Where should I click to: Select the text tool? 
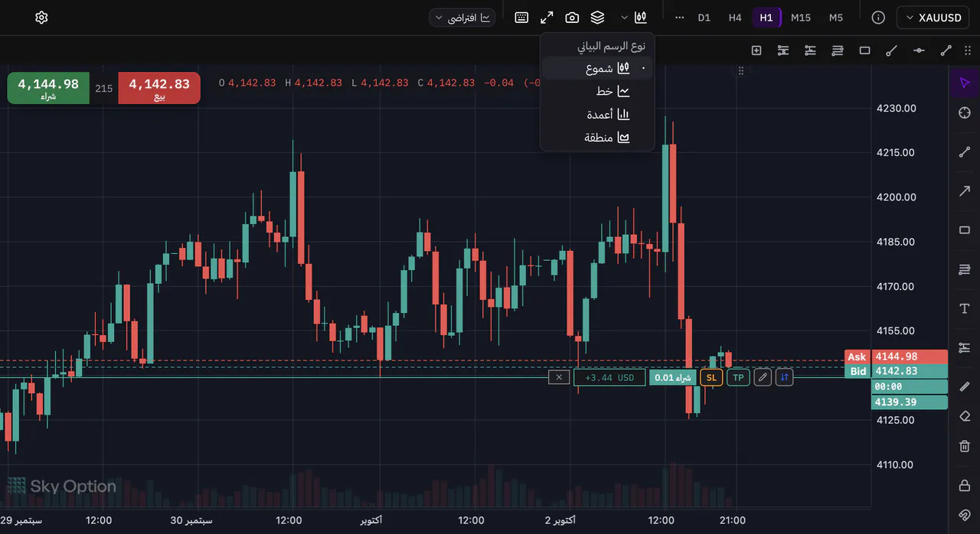click(965, 308)
